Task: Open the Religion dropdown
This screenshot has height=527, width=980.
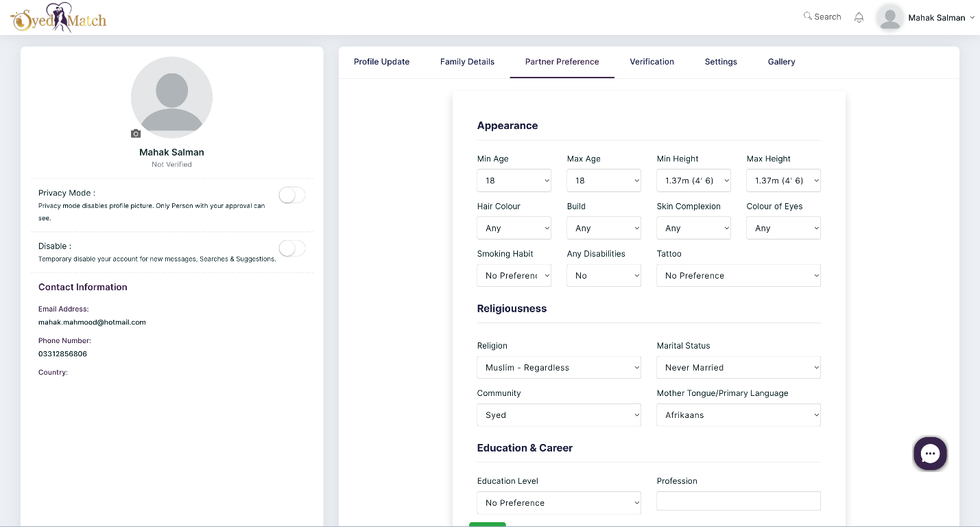Action: click(x=559, y=367)
